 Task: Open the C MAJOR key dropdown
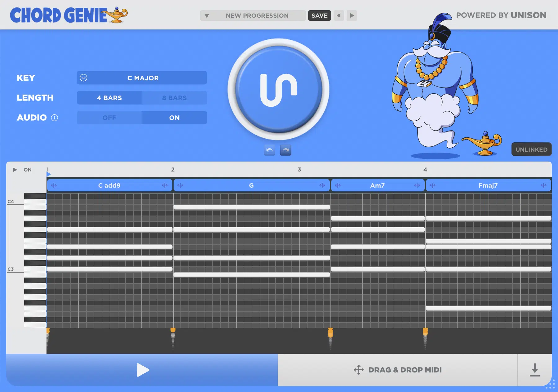pos(142,78)
